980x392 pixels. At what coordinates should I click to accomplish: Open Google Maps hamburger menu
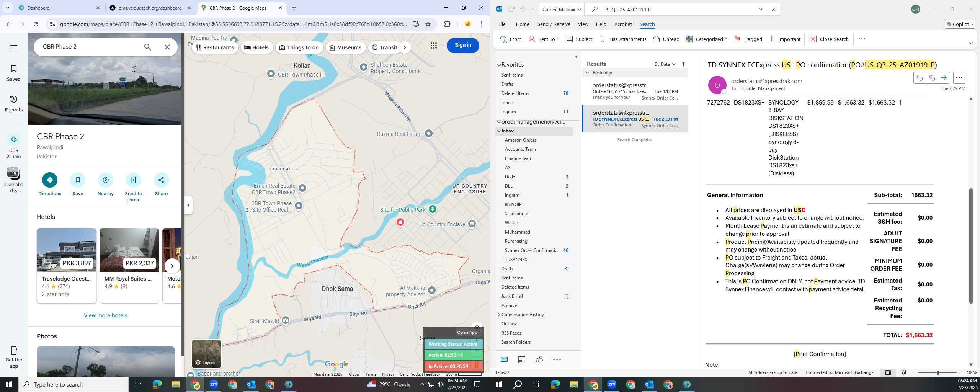pos(14,47)
